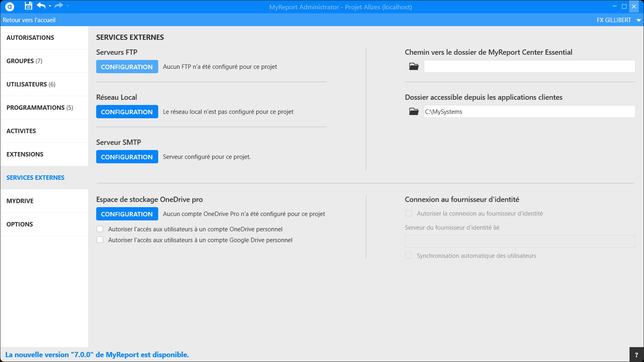Click the new version 7.0.0 available link
Viewport: 644px width, 362px height.
tap(97, 355)
